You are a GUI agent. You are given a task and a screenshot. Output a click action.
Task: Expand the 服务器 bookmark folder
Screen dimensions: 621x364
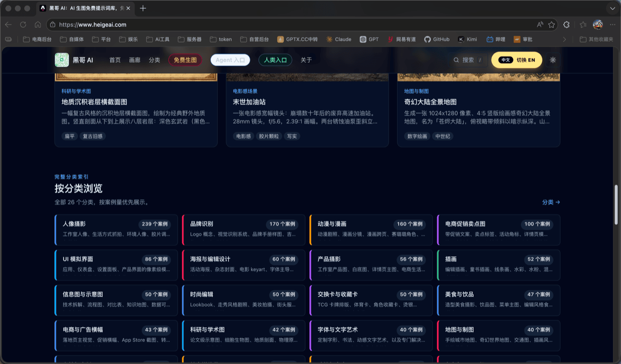(x=190, y=39)
